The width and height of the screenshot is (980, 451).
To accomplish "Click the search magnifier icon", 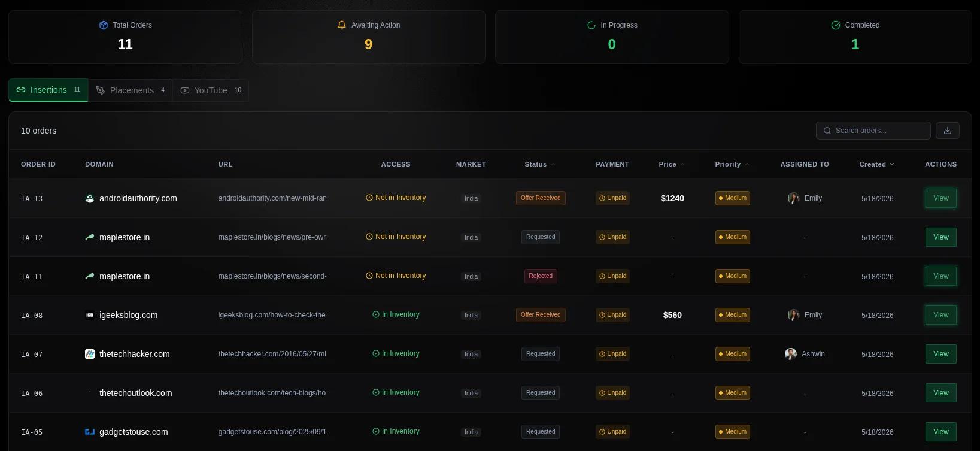I will (827, 131).
